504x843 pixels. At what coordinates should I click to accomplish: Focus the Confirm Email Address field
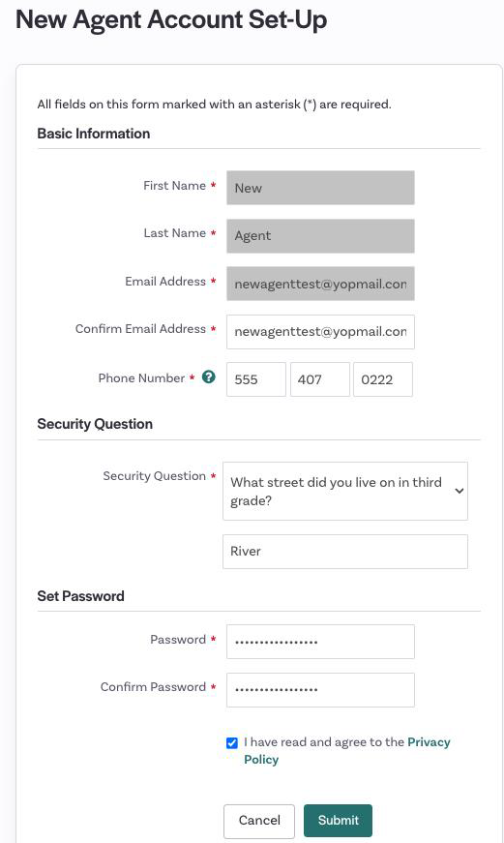click(x=320, y=332)
